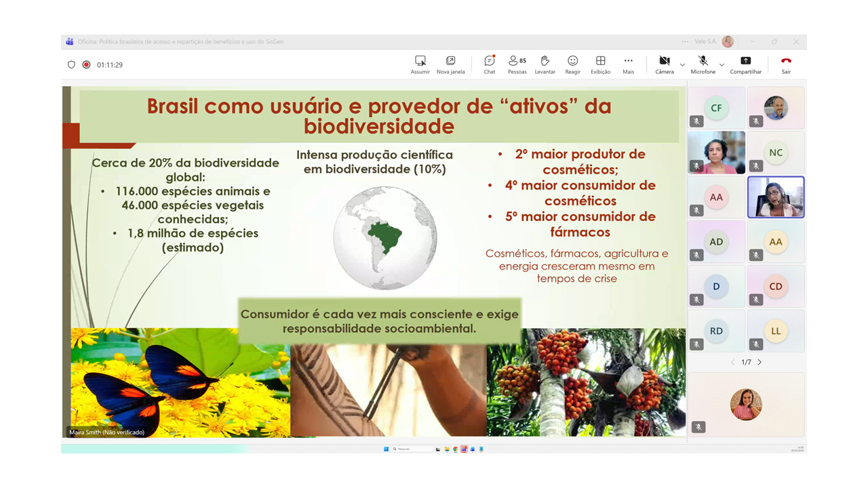Click muted mic icon on RD tile
The image size is (868, 488).
(x=696, y=344)
